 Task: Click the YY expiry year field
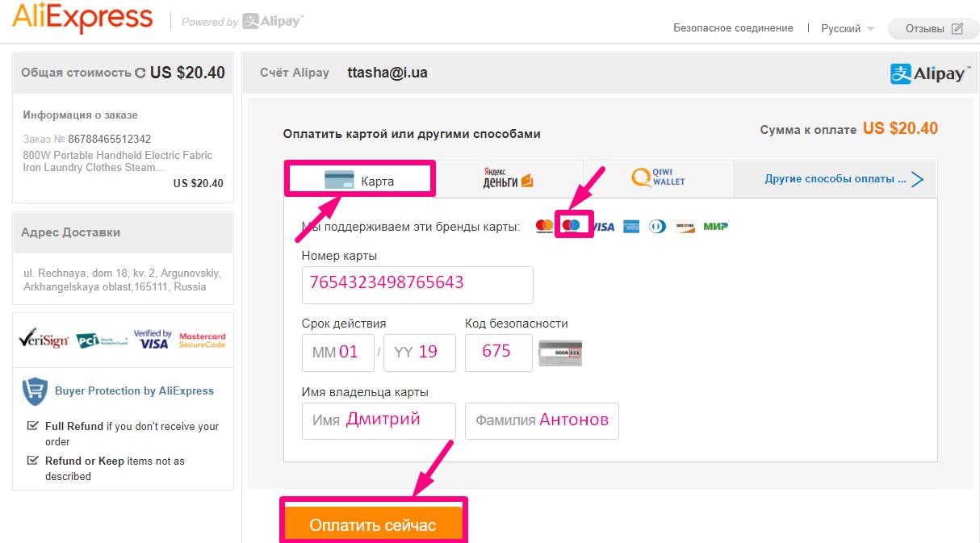(420, 353)
